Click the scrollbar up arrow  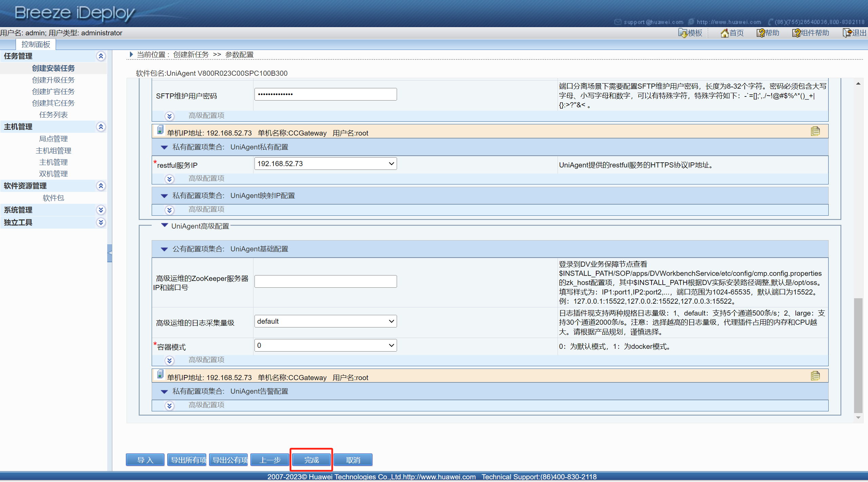[858, 84]
